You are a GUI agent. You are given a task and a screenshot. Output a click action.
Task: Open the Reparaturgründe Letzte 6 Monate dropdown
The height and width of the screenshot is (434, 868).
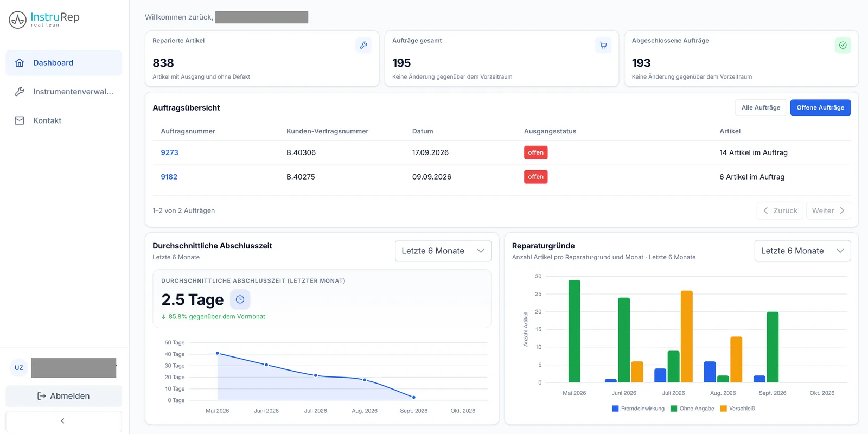coord(802,251)
